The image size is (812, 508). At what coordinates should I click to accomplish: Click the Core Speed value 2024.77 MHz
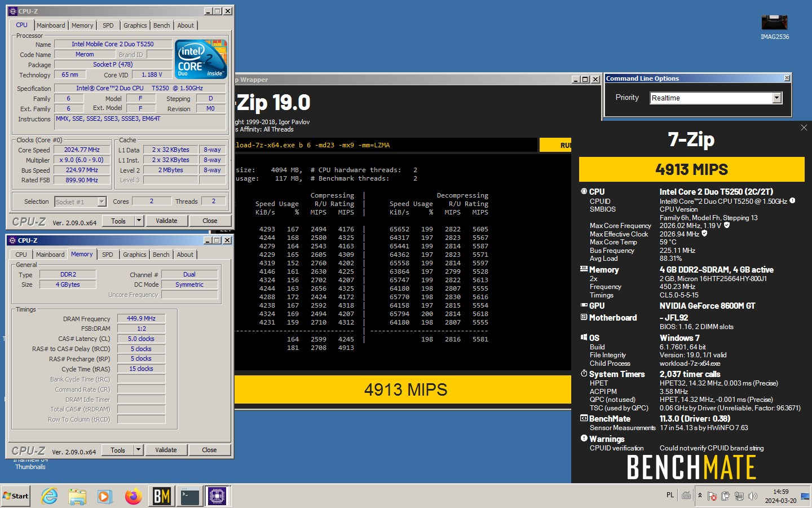click(82, 150)
